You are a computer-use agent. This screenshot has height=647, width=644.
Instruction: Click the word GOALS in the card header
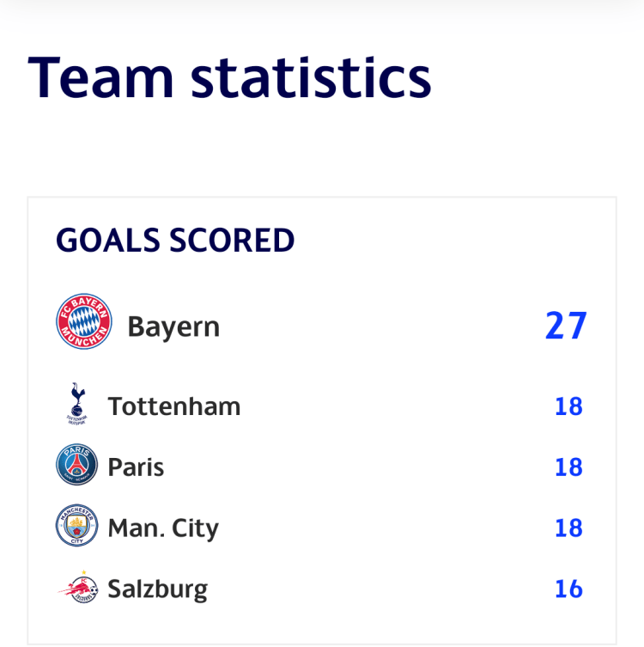pos(108,241)
